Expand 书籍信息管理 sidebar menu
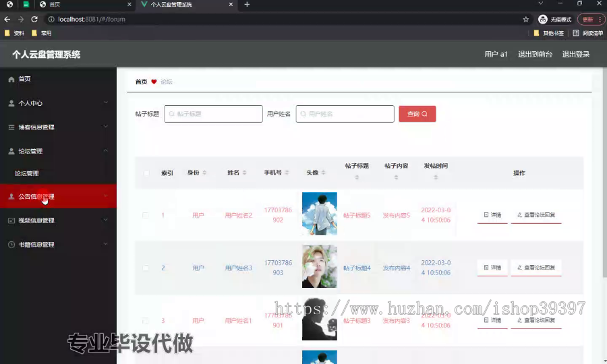Image resolution: width=607 pixels, height=364 pixels. click(x=58, y=245)
